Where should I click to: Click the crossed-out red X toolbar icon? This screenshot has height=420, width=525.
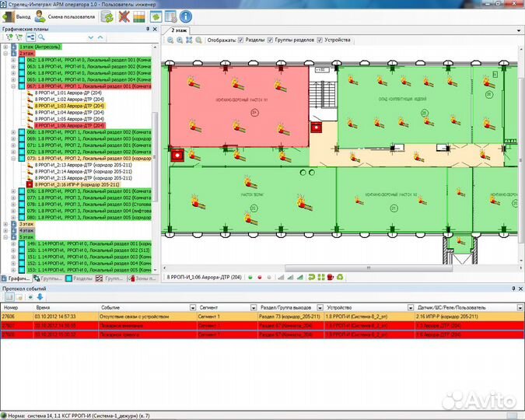pyautogui.click(x=124, y=16)
